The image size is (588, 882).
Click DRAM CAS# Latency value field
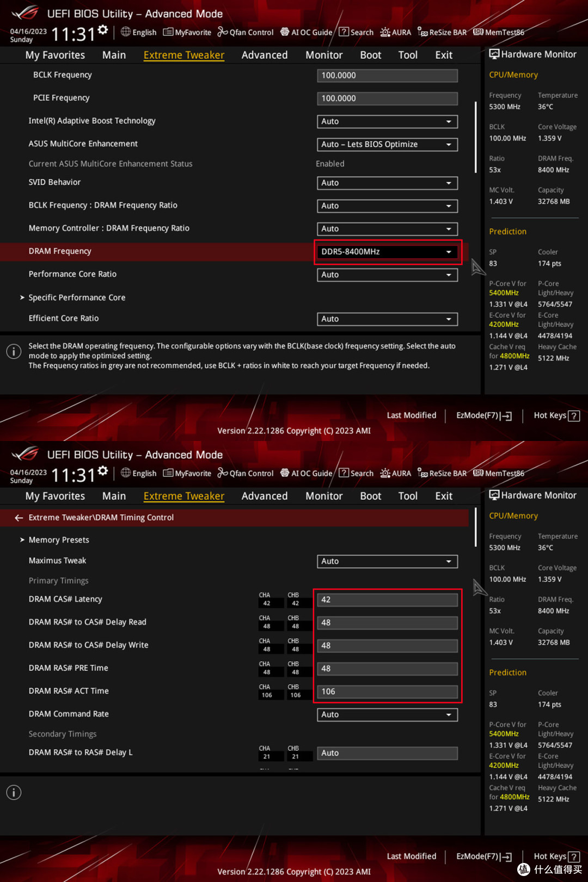(x=387, y=600)
